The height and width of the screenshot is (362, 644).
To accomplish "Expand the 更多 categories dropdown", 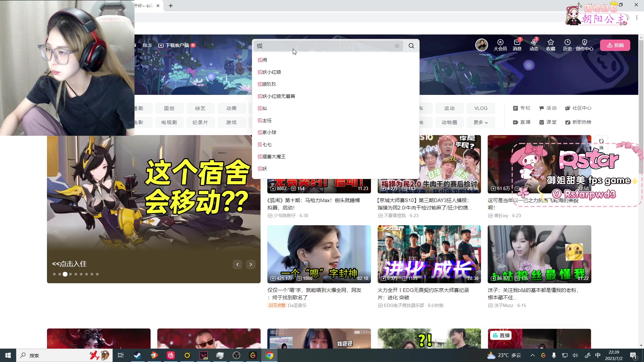I will coord(481,122).
